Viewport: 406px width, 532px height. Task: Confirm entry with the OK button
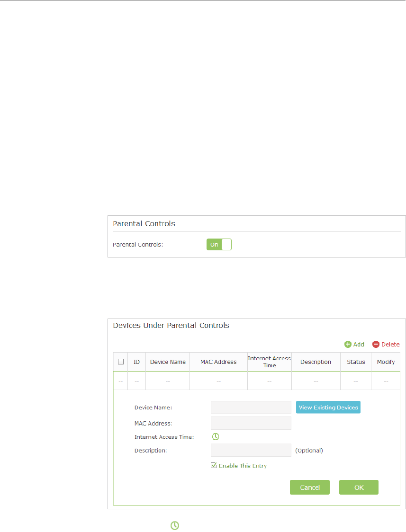(x=359, y=487)
